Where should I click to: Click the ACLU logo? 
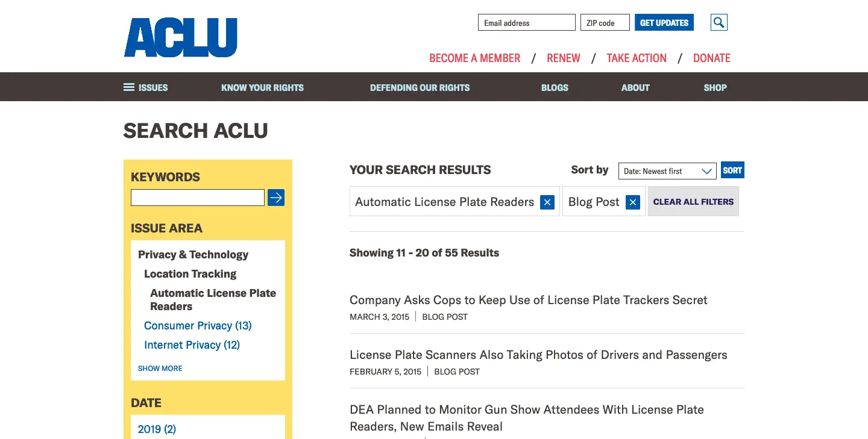click(180, 37)
